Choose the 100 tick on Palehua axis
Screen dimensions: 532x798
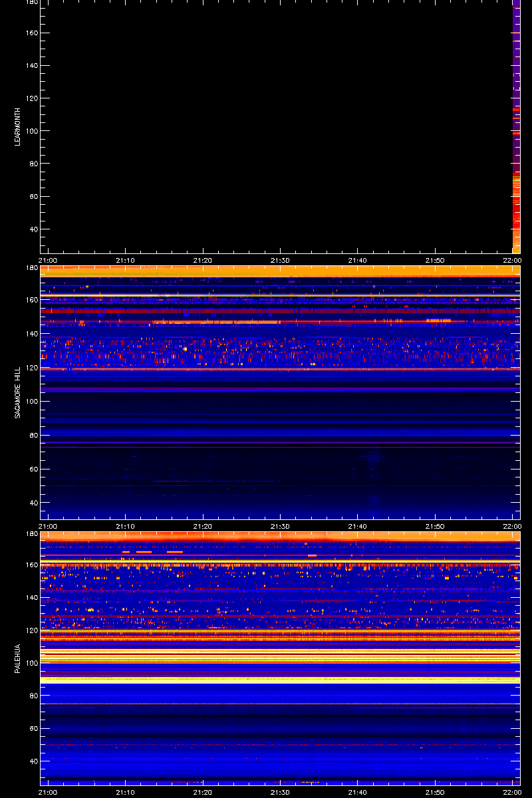tap(31, 663)
